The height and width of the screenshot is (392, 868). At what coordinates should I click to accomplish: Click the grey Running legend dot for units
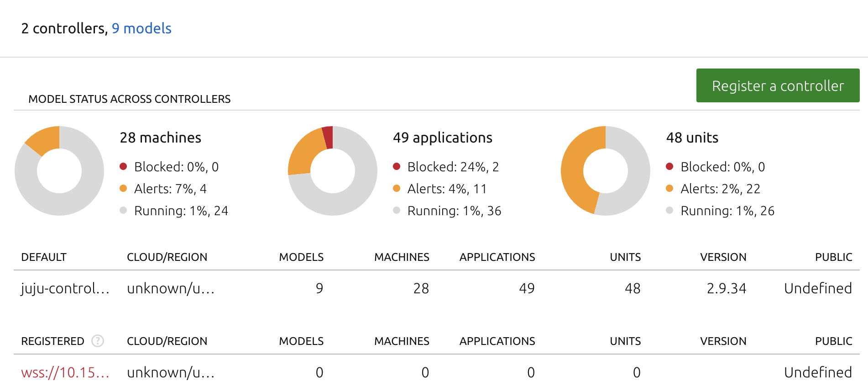coord(669,211)
